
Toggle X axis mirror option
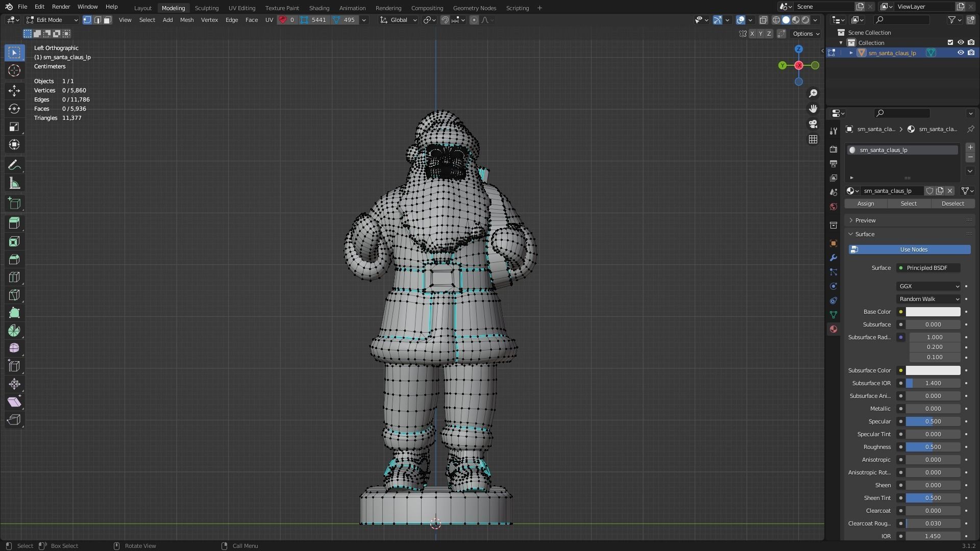point(752,34)
